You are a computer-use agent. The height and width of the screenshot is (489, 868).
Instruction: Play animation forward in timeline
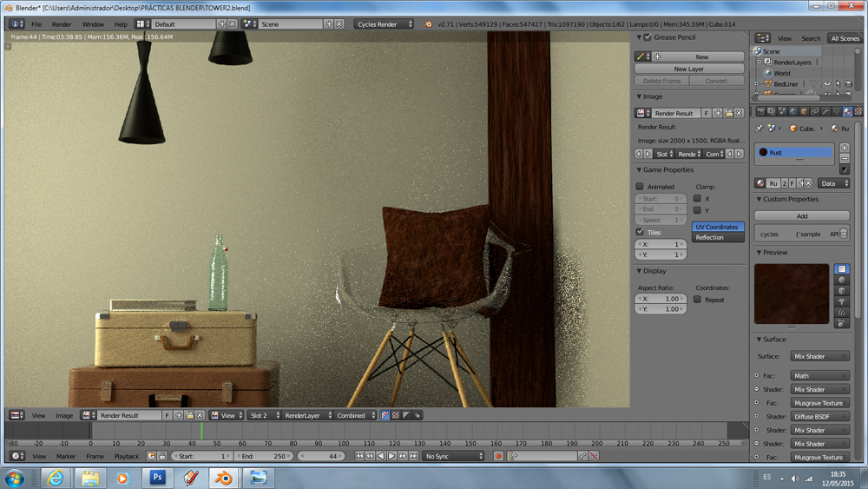tap(392, 456)
